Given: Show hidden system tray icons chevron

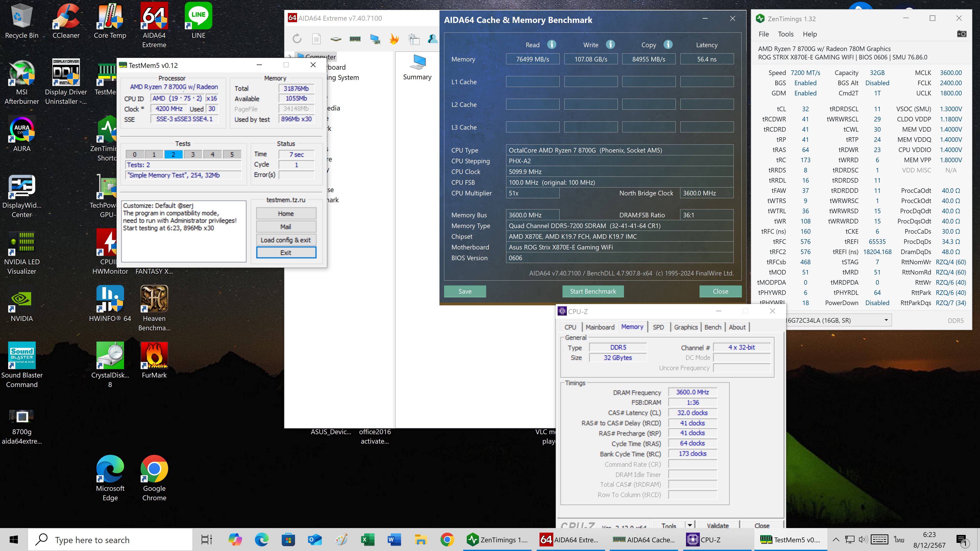Looking at the screenshot, I should 836,540.
